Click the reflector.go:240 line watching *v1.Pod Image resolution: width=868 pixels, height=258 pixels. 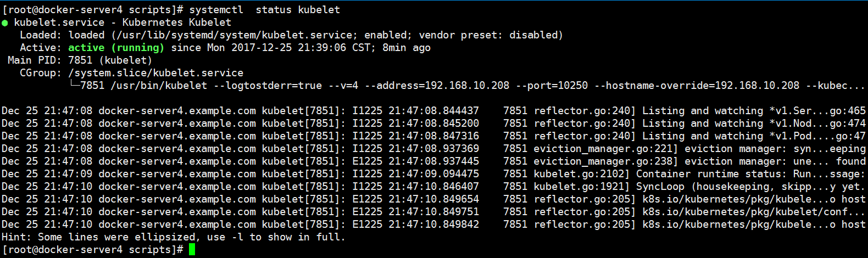pos(433,136)
